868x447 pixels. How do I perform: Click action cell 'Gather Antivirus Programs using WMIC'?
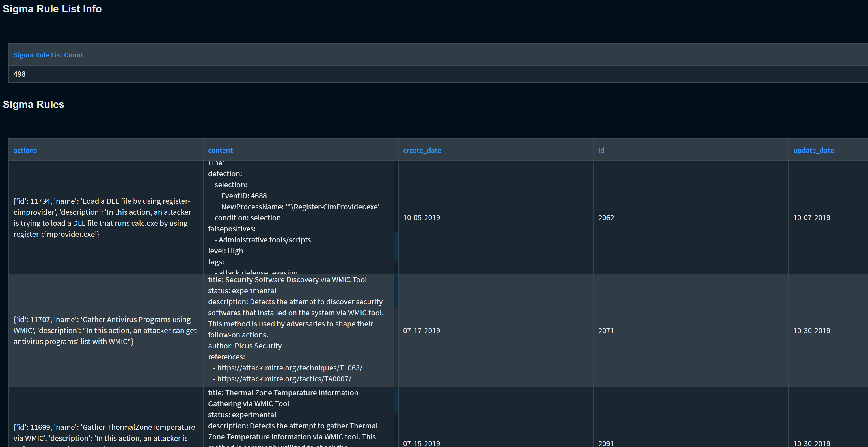tap(105, 331)
